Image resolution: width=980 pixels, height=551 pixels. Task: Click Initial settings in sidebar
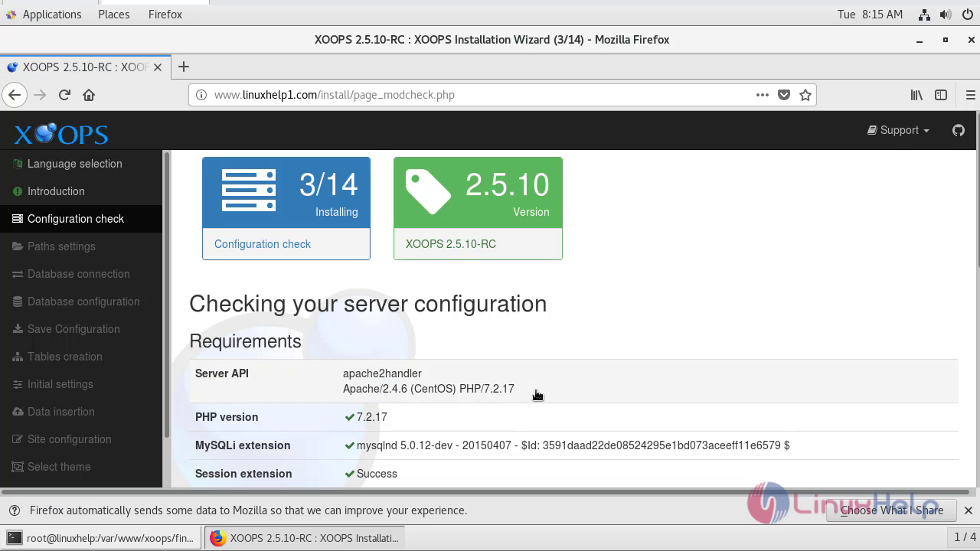click(81, 384)
